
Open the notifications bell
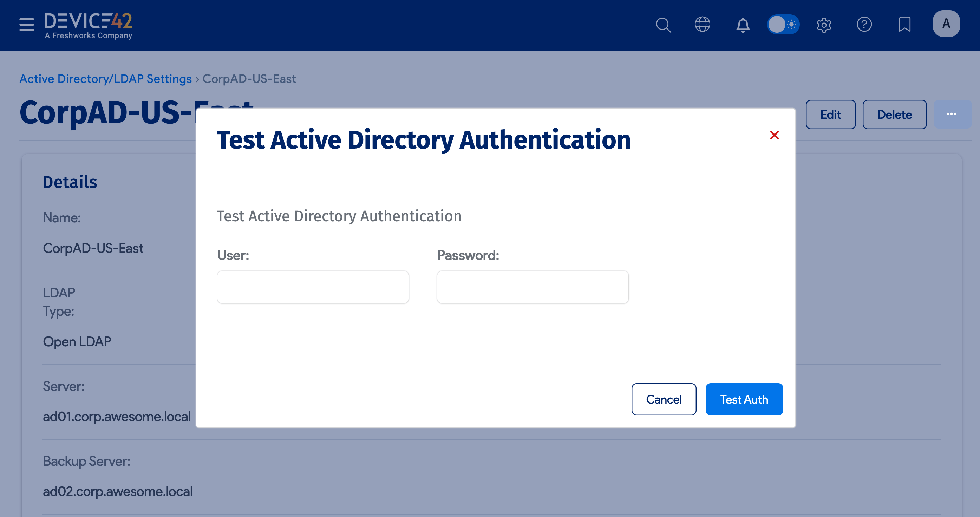(743, 25)
